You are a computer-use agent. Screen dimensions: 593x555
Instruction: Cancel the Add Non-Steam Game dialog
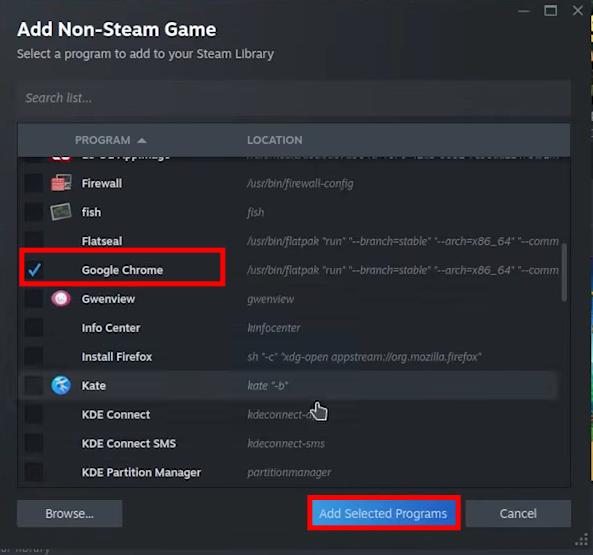tap(518, 513)
